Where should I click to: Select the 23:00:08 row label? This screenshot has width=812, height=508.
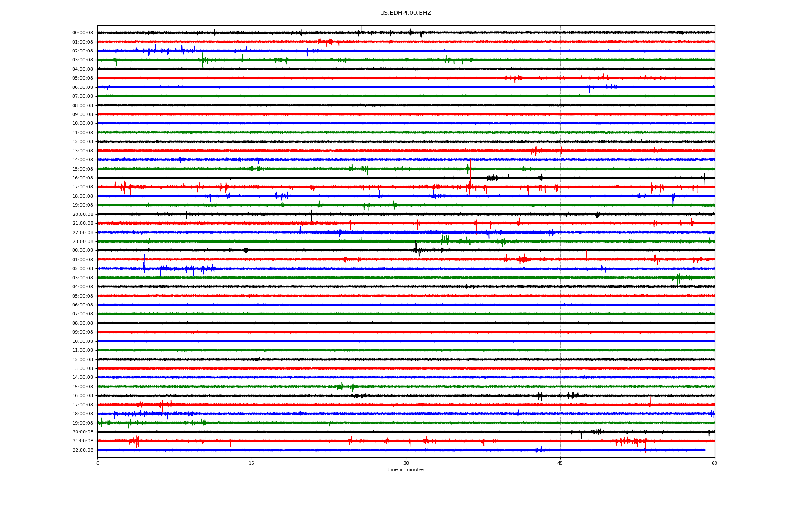coord(82,241)
